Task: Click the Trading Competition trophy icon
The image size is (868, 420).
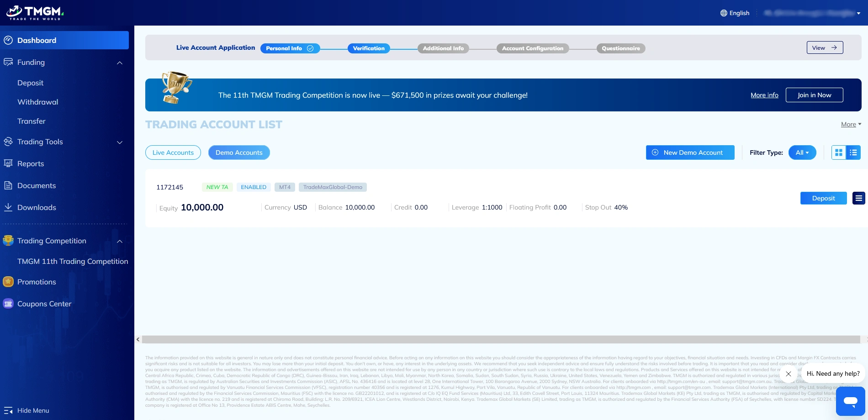Action: tap(8, 241)
